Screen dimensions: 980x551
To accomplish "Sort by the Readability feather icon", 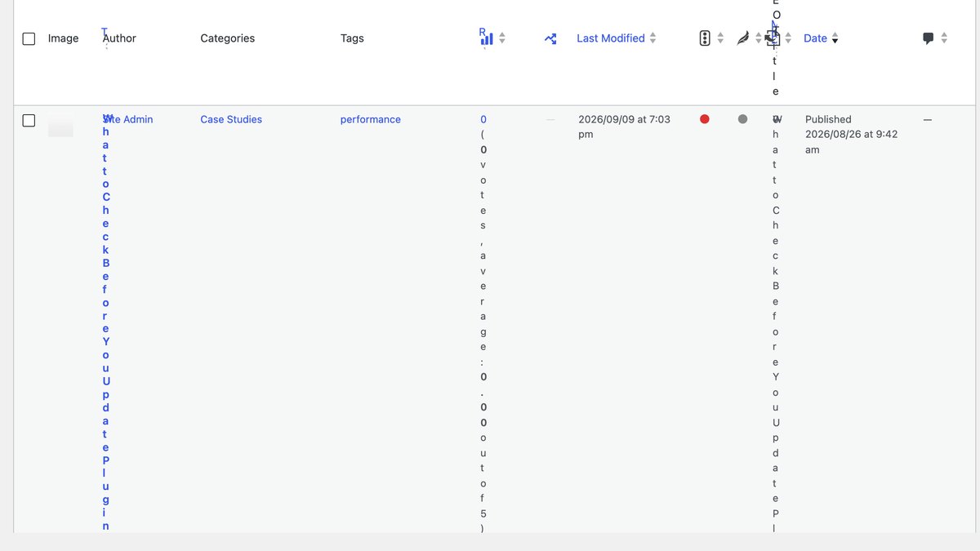I will click(x=742, y=38).
